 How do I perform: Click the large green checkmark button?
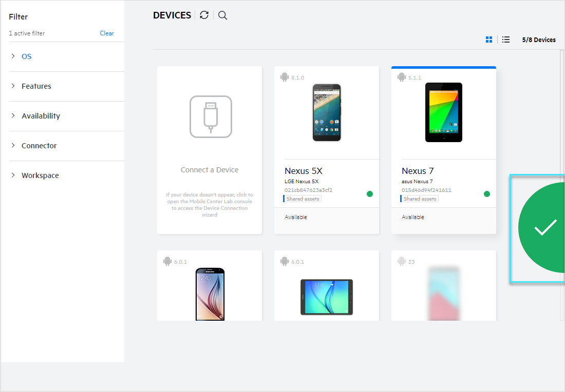543,227
